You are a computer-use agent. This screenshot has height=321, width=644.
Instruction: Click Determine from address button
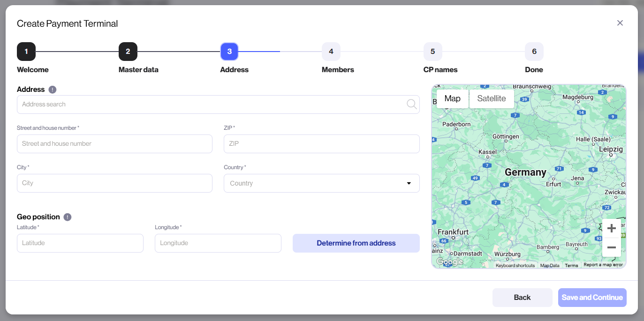[356, 243]
